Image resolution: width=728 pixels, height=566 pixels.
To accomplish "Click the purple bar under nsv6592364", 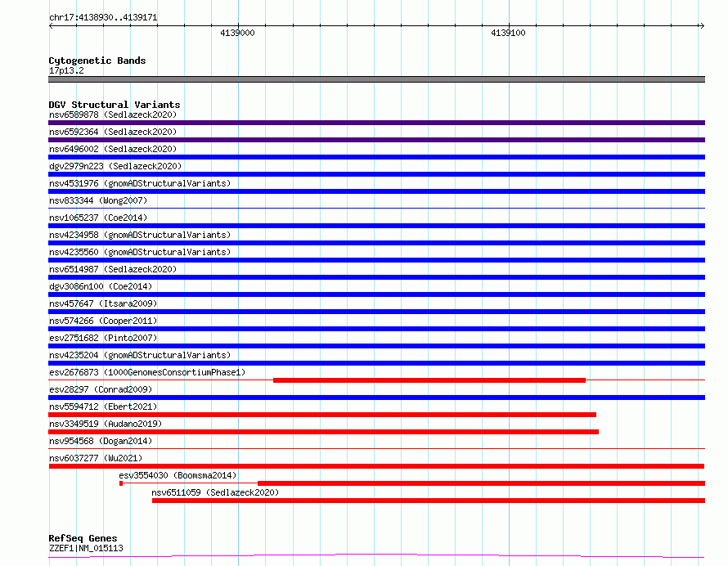I will 376,140.
